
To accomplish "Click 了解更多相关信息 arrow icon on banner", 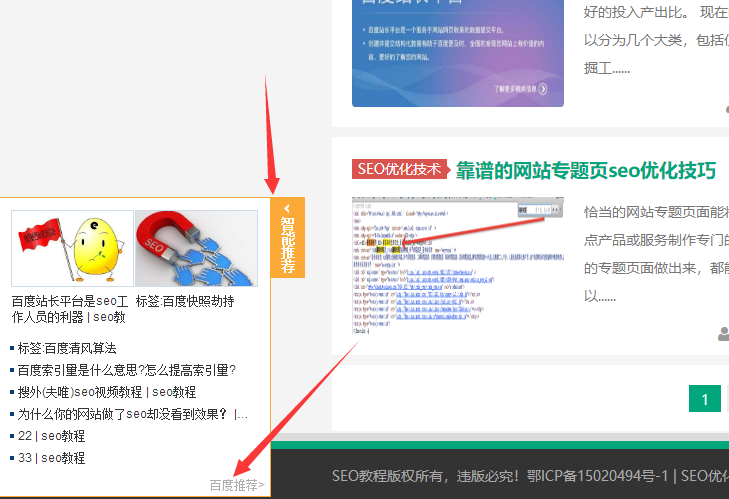I will pos(542,89).
